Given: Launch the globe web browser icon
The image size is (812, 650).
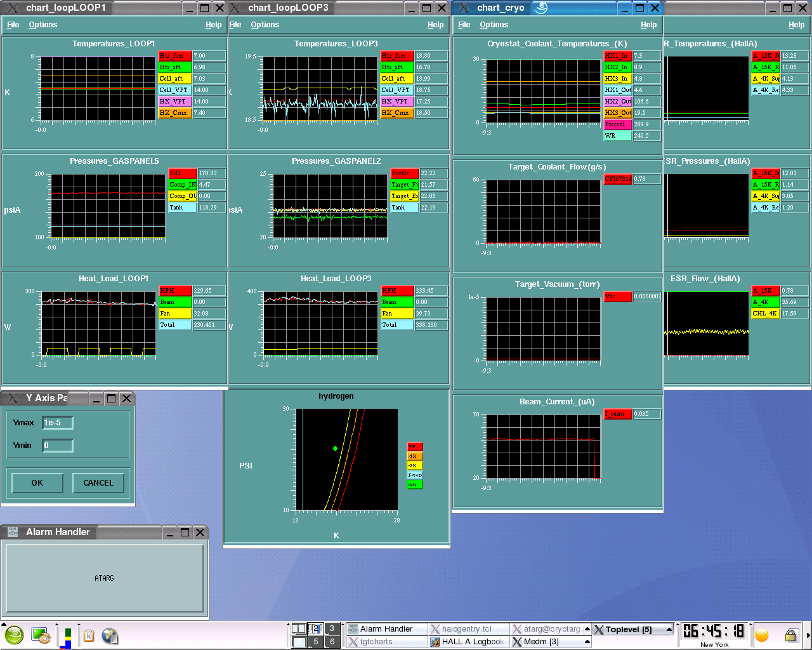Looking at the screenshot, I should [110, 635].
